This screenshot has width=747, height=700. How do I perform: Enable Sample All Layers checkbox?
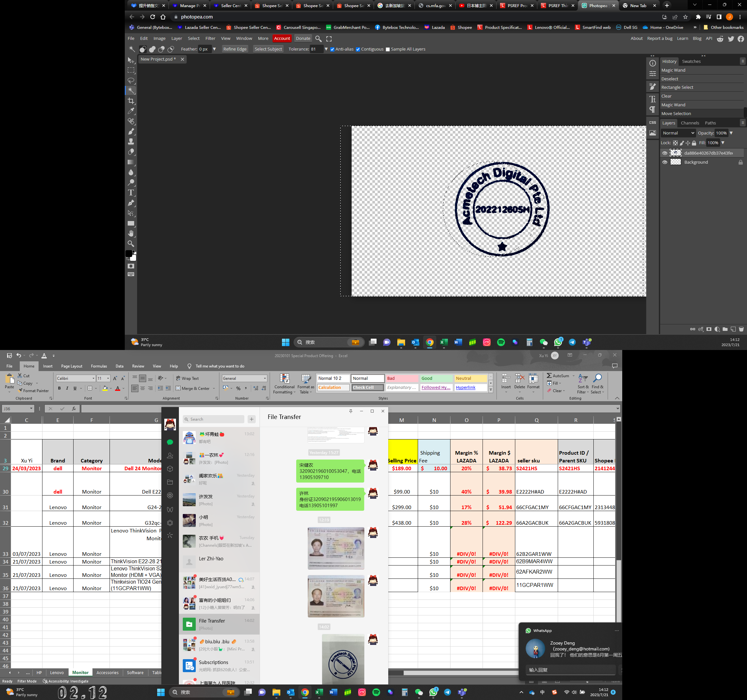[388, 49]
